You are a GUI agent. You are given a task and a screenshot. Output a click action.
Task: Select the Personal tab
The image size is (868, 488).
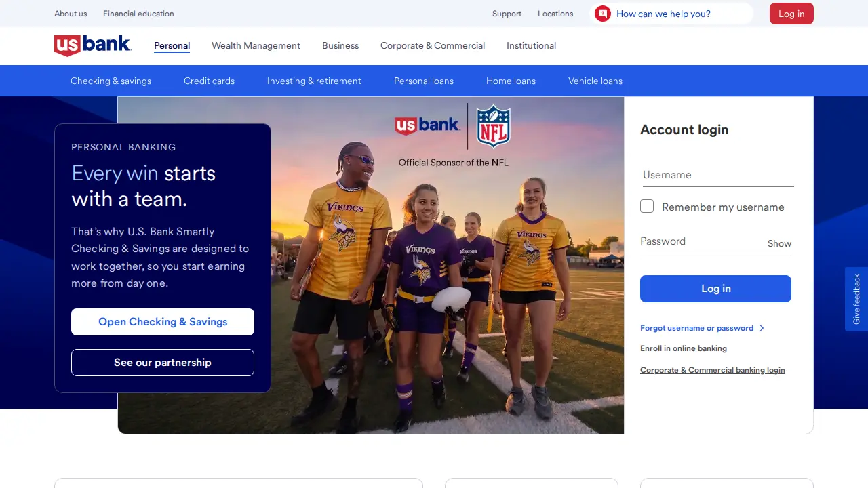click(172, 46)
